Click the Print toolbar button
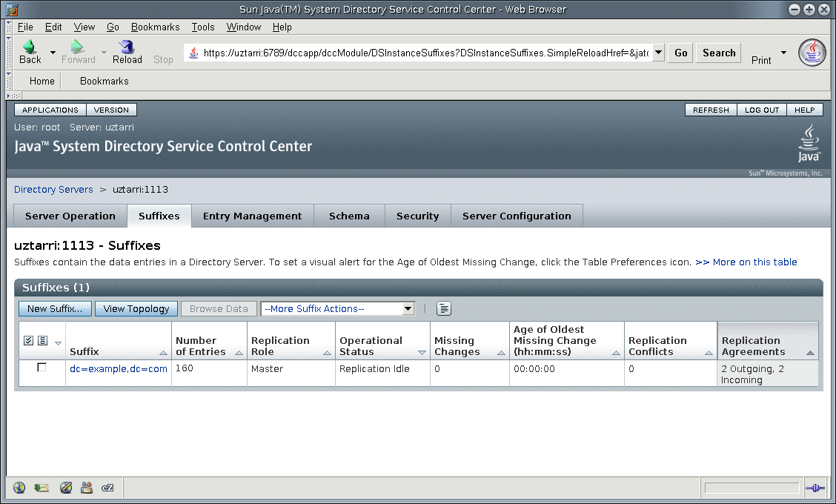This screenshot has height=504, width=836. tap(761, 60)
